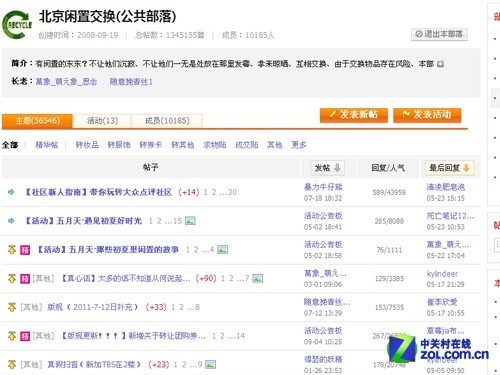Click sticky top icon of 版规 post
The height and width of the screenshot is (375, 500).
tap(12, 307)
